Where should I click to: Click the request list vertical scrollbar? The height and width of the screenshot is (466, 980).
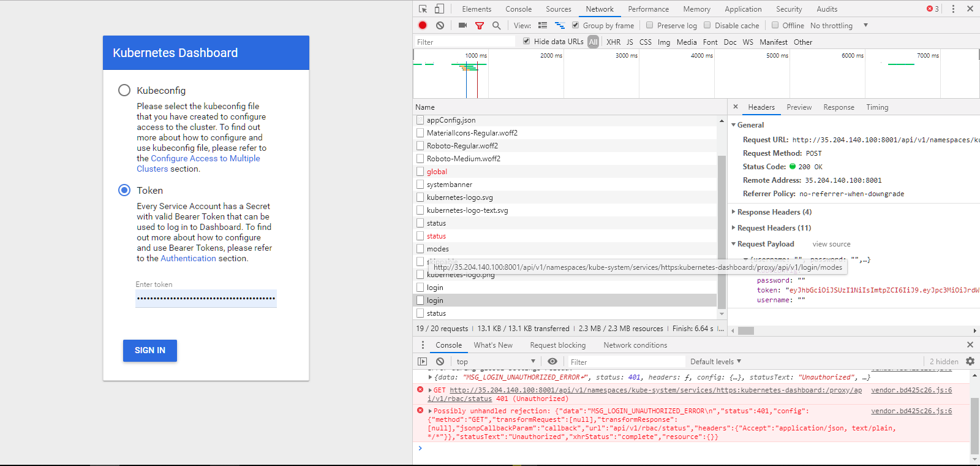722,232
